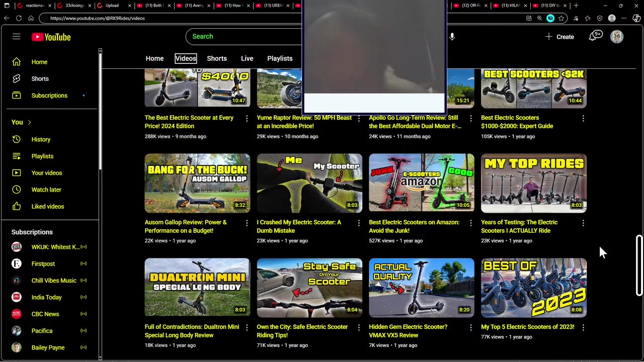Open a new browser tab

point(576,6)
